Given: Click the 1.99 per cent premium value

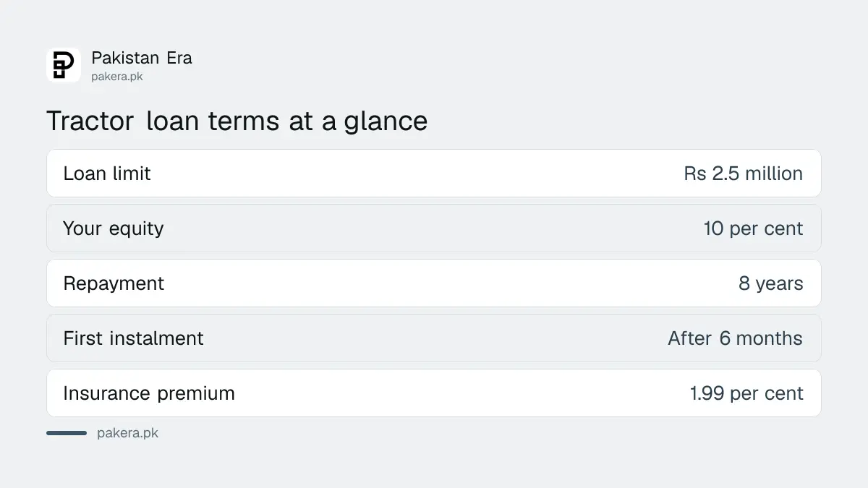Looking at the screenshot, I should [x=747, y=393].
